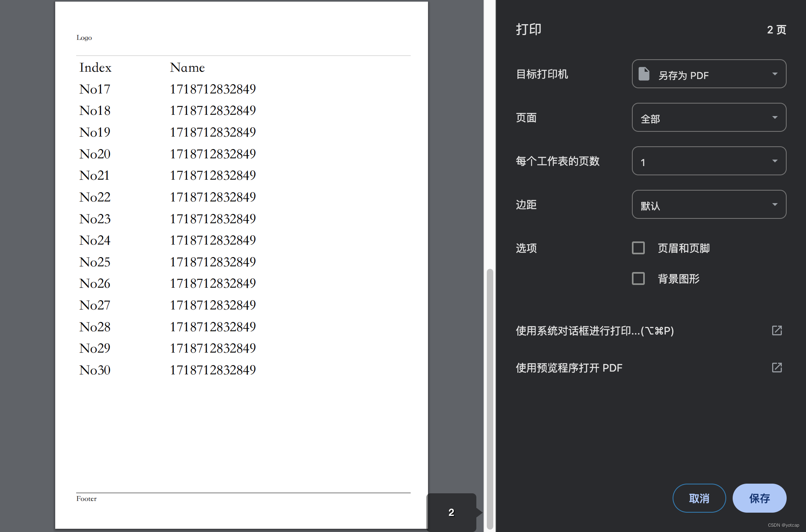
Task: Click the preview page's Logo header text
Action: [x=84, y=37]
